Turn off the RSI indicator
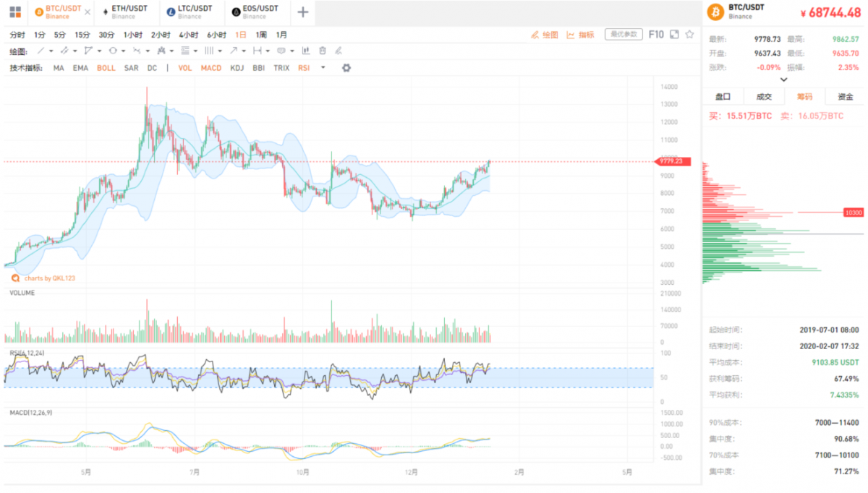 click(x=304, y=68)
